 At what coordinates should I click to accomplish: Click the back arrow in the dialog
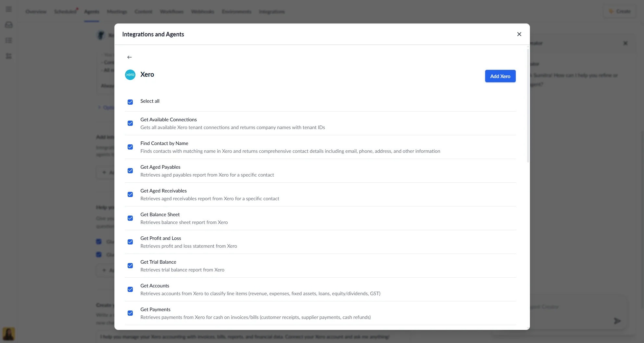(129, 57)
